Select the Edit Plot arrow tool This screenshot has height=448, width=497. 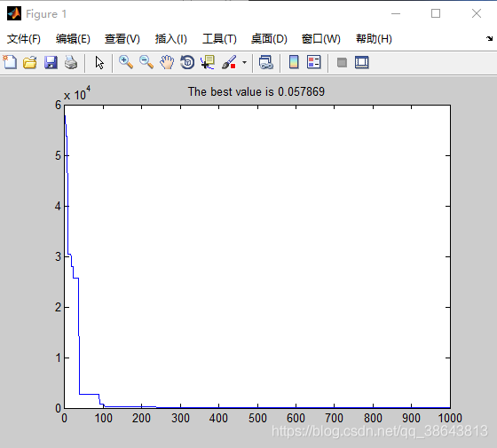(x=99, y=62)
